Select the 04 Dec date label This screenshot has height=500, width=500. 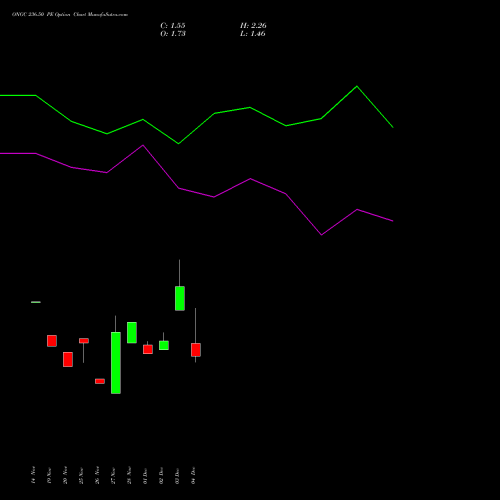193,475
